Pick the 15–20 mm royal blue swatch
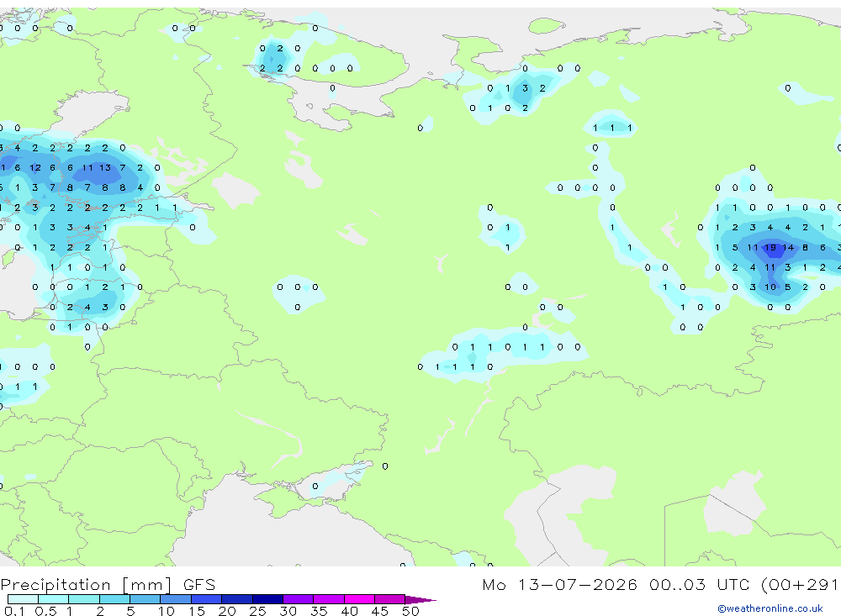Image resolution: width=841 pixels, height=616 pixels. tap(207, 599)
